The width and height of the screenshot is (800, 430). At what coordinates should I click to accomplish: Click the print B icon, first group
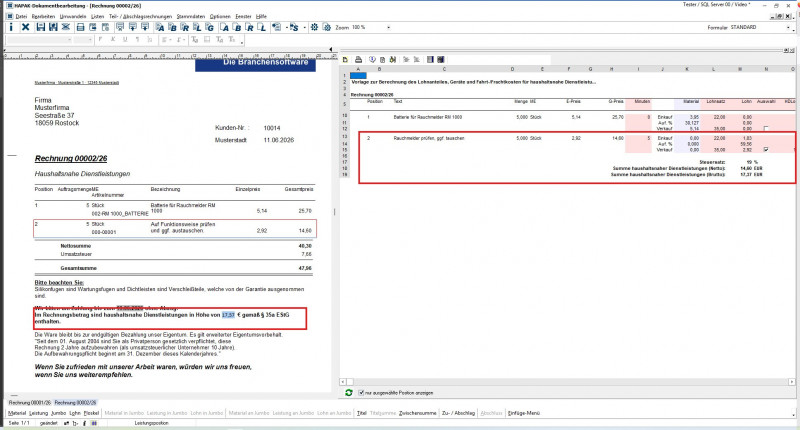coord(172,27)
